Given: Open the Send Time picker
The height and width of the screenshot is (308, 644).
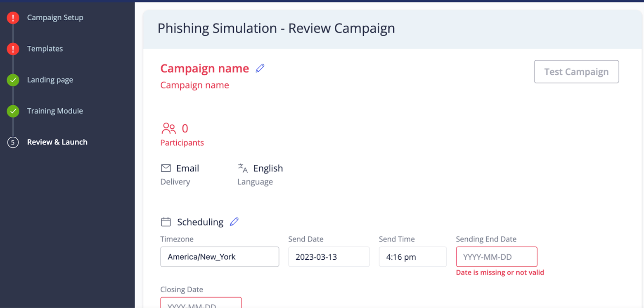Looking at the screenshot, I should point(412,256).
